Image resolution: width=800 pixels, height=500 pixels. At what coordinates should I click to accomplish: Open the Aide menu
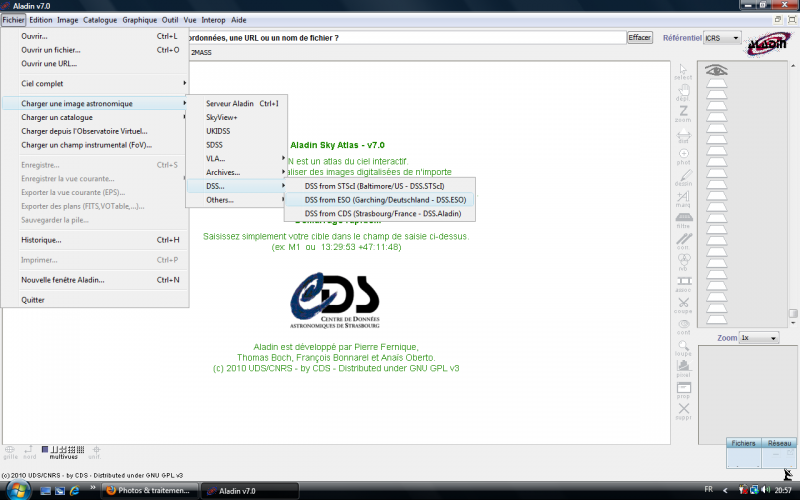coord(238,20)
